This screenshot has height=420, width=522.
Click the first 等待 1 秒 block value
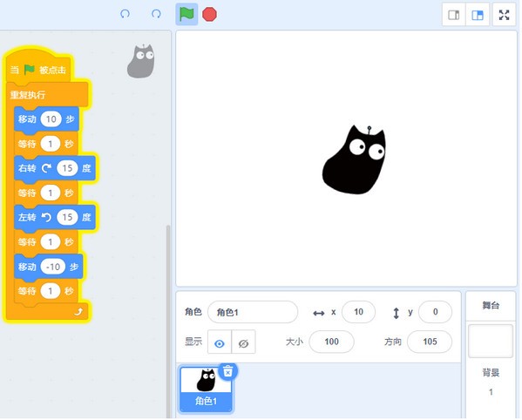click(x=51, y=144)
